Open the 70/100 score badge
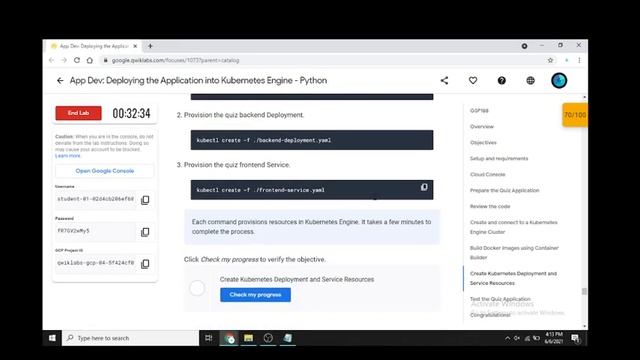640x360 pixels. 575,115
